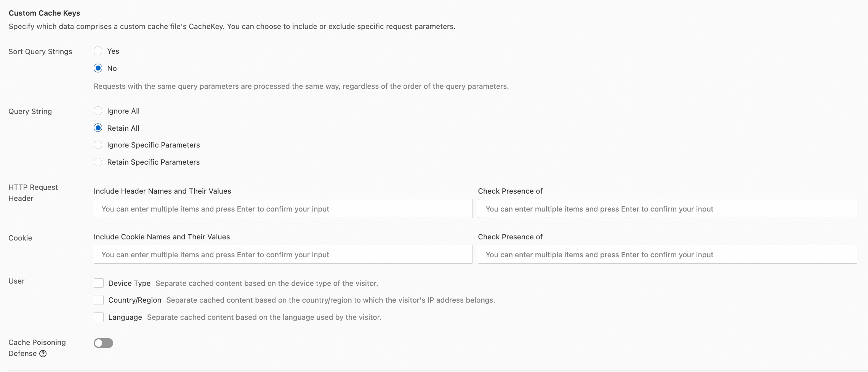Screen dimensions: 868x372
Task: Click the Device Type label text
Action: click(129, 283)
